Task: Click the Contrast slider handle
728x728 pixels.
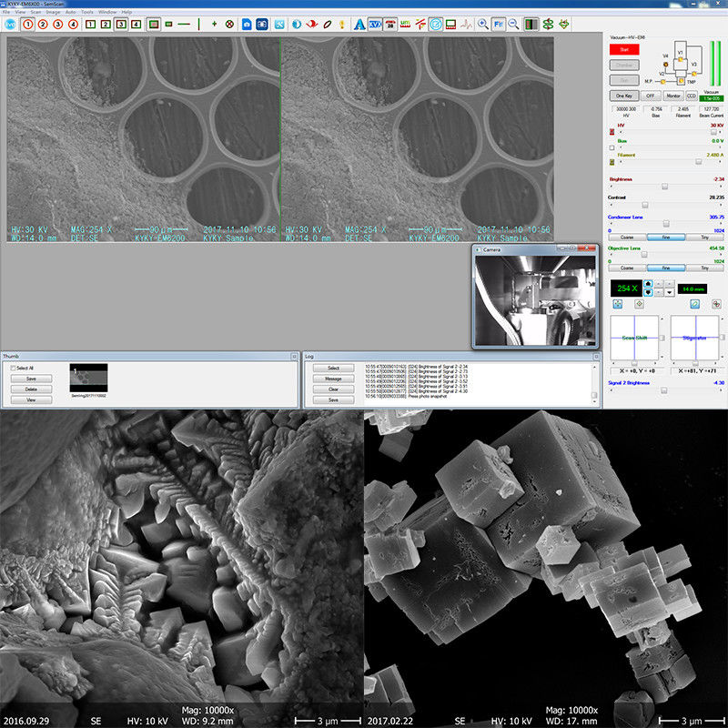Action: (x=645, y=205)
